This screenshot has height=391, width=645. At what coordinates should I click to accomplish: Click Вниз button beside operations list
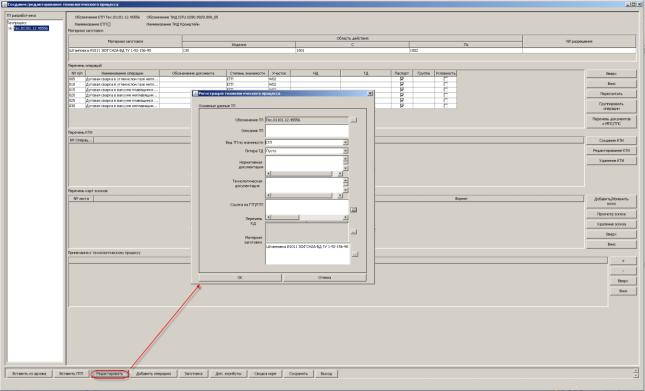point(611,84)
